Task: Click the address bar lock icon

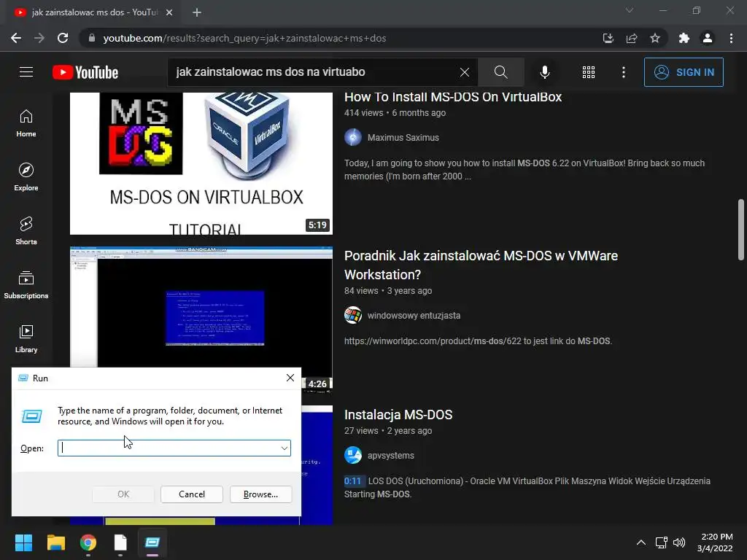Action: (92, 38)
